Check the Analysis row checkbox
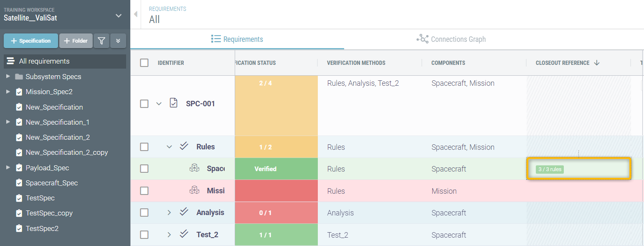This screenshot has height=246, width=644. pos(144,213)
